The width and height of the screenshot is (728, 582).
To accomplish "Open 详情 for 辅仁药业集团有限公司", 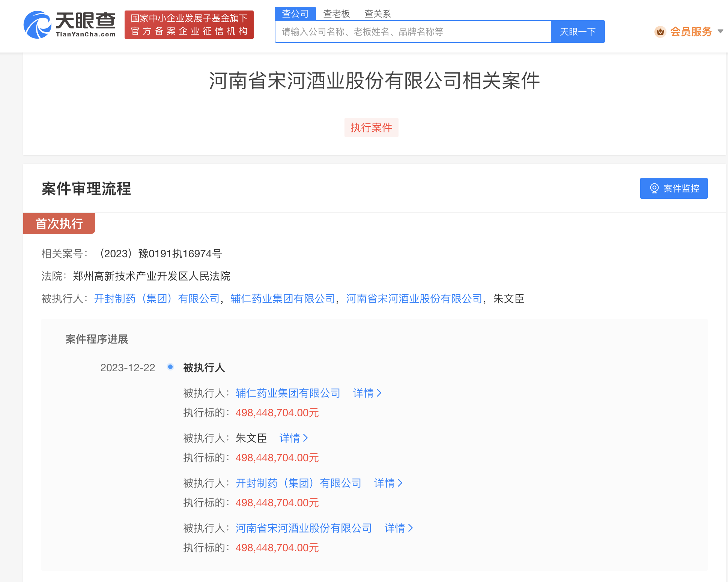I will pos(367,393).
